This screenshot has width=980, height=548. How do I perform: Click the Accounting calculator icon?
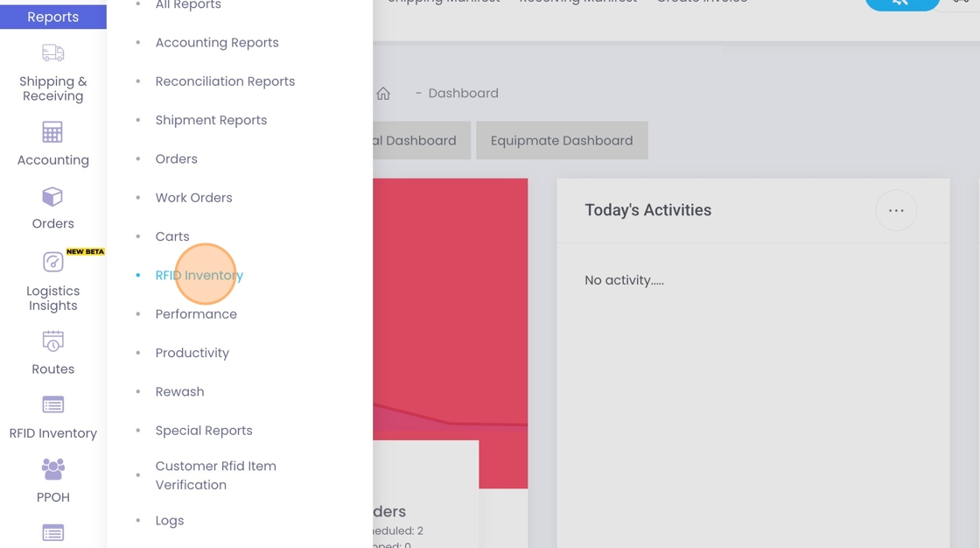52,132
